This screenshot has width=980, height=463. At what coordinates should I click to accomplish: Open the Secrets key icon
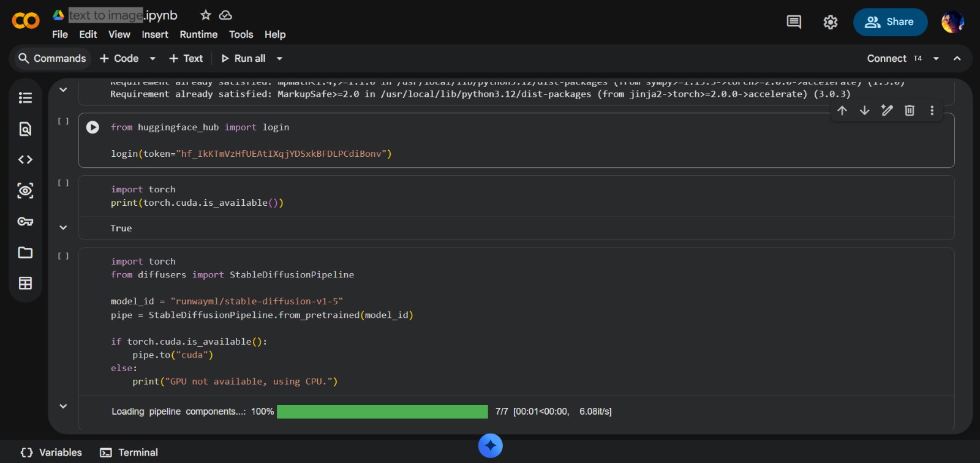[25, 221]
